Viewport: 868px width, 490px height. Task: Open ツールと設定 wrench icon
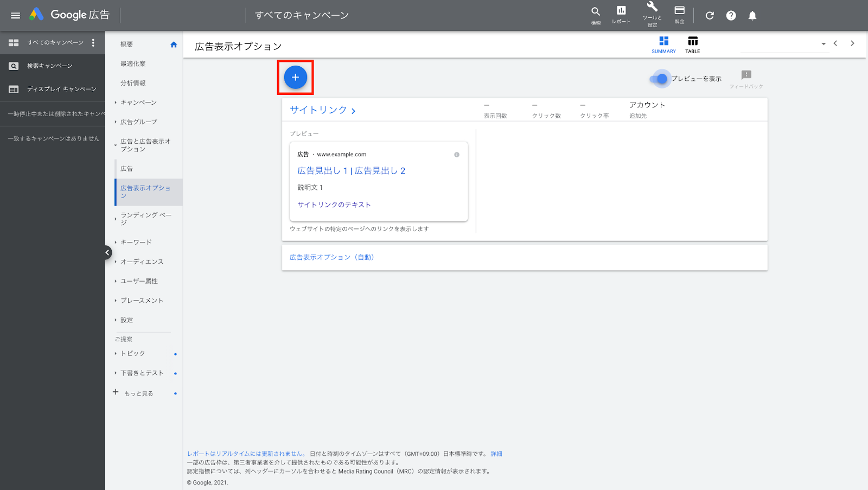(652, 14)
